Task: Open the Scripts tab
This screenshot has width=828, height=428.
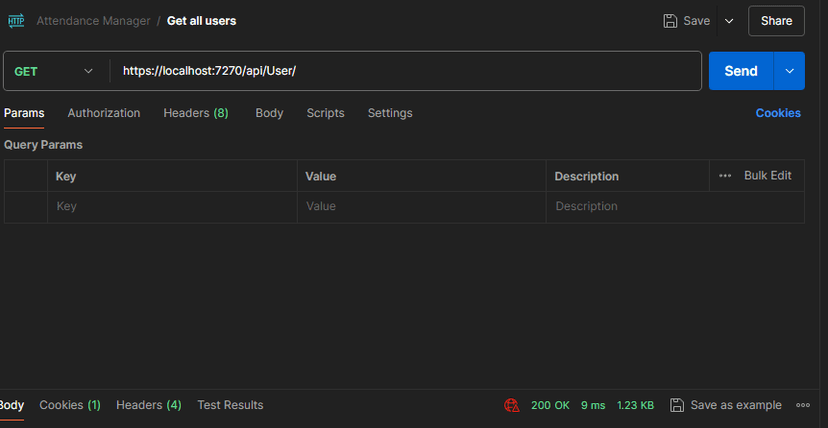Action: point(325,113)
